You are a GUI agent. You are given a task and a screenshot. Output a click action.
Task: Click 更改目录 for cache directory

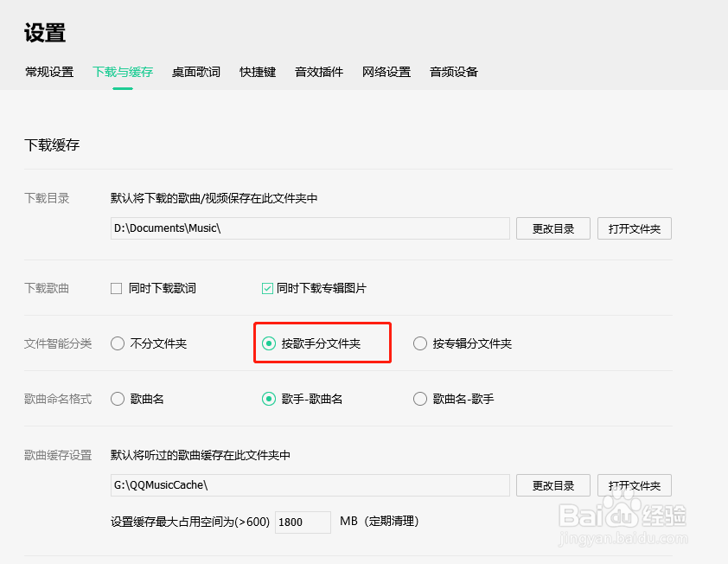[x=553, y=485]
